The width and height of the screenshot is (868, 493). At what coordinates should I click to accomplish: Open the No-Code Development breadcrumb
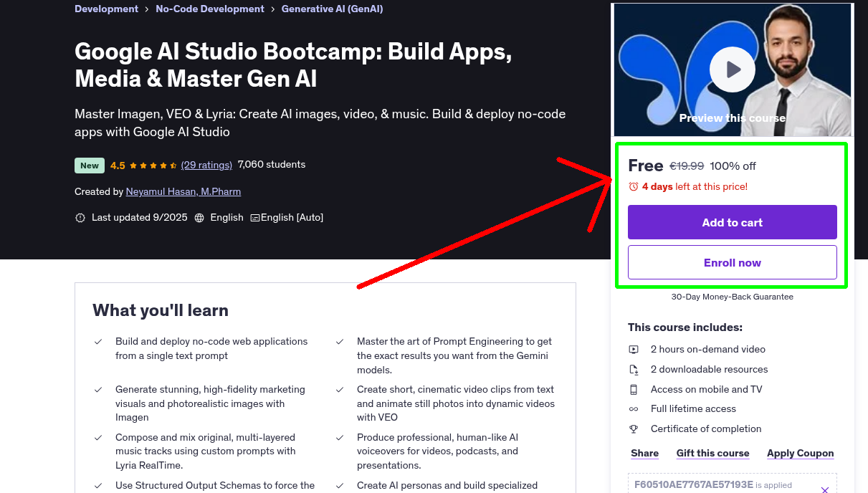point(210,9)
